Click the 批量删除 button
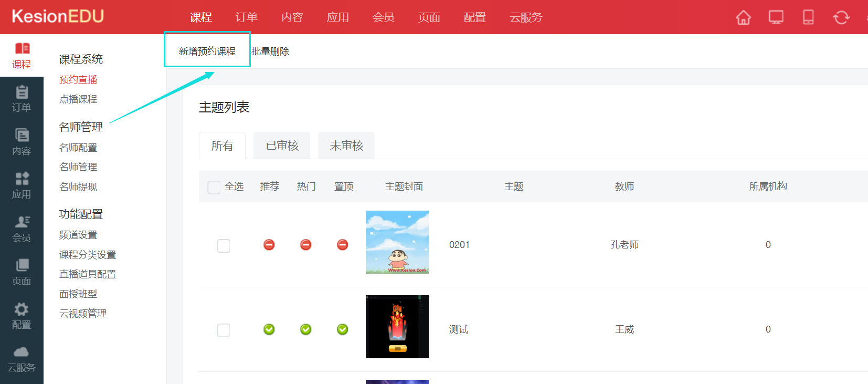The image size is (868, 384). (270, 51)
